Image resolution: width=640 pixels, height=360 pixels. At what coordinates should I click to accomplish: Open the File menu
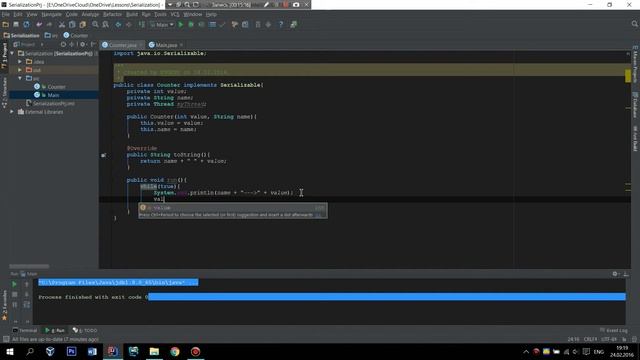[x=6, y=14]
